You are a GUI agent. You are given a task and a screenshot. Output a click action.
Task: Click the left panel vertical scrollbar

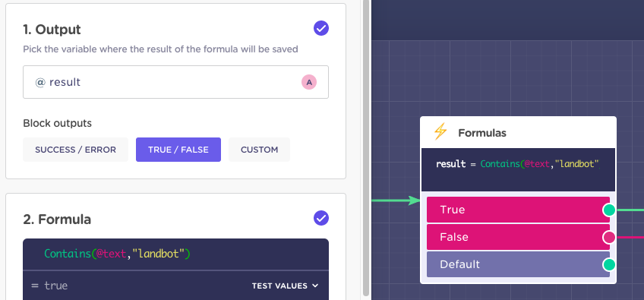click(366, 148)
